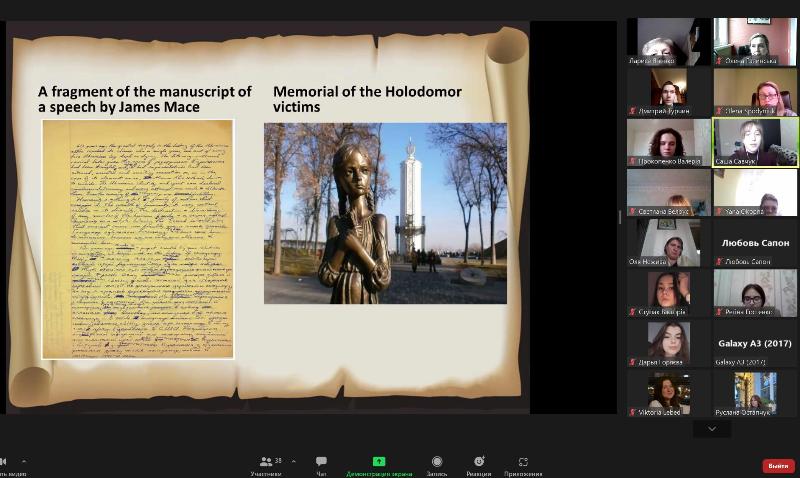Select the Дарья video tile
The height and width of the screenshot is (478, 800).
click(668, 343)
